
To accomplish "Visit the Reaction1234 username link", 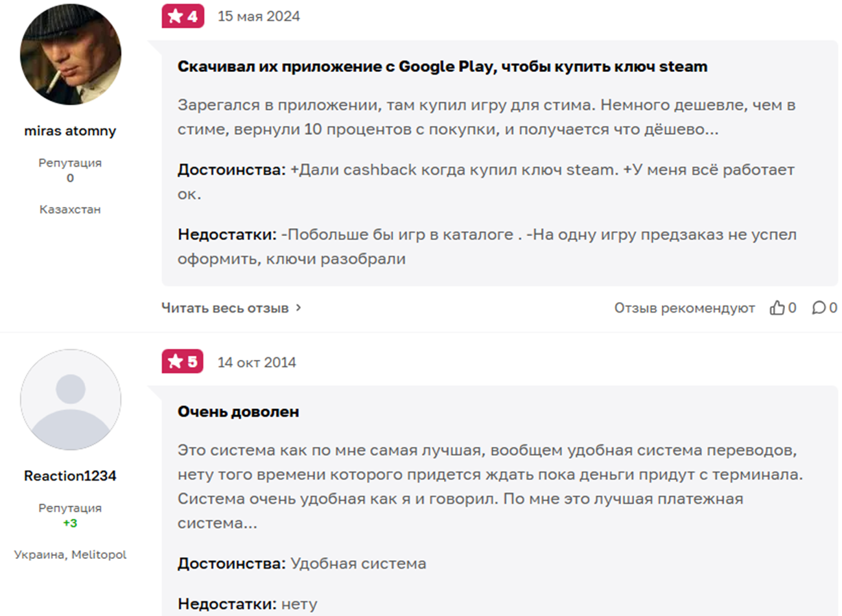I will pyautogui.click(x=70, y=476).
